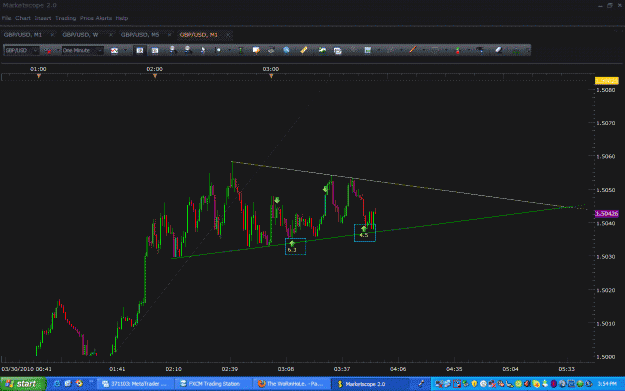Select the cursor pointer tool
This screenshot has height=391, width=625.
pos(203,50)
